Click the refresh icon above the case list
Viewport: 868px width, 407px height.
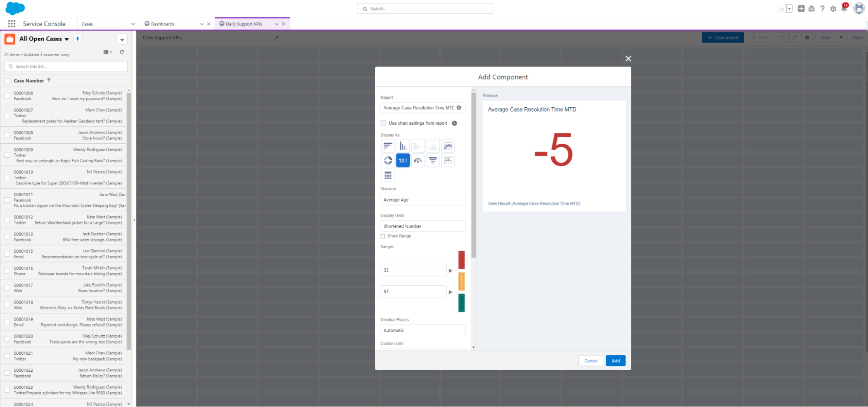tap(122, 52)
